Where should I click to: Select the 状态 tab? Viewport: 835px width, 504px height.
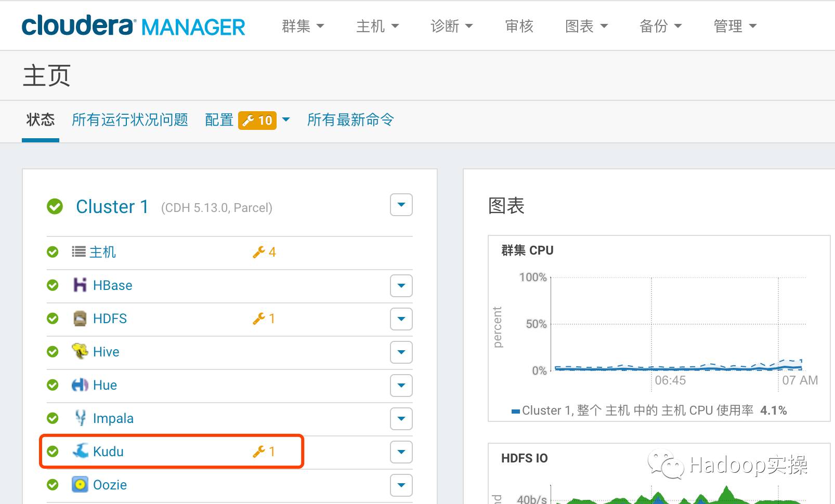point(41,120)
